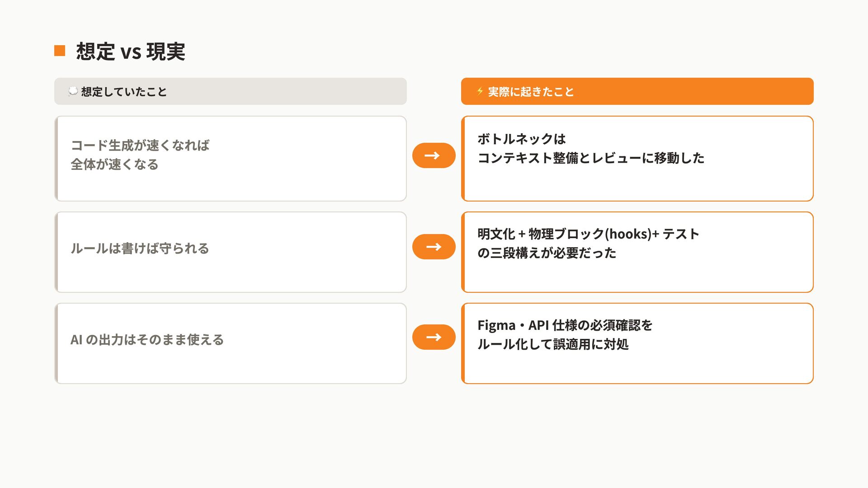Click the lightning bolt icon in the orange header

click(x=480, y=91)
